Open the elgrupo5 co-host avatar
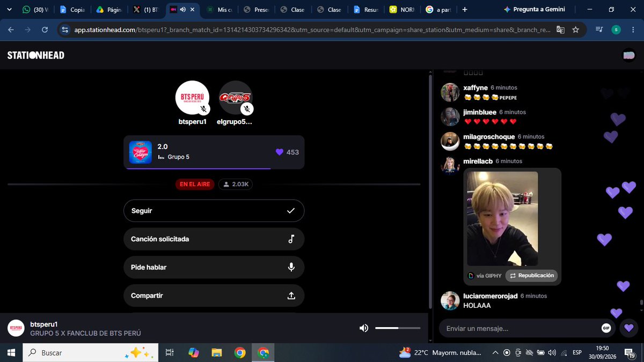The height and width of the screenshot is (362, 644). pyautogui.click(x=236, y=98)
